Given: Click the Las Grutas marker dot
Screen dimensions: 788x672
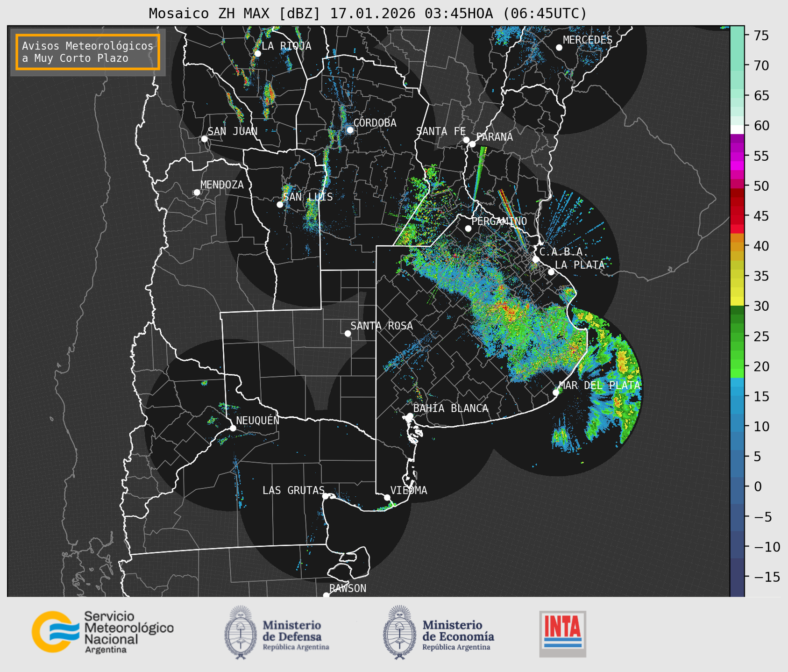Looking at the screenshot, I should (x=326, y=496).
